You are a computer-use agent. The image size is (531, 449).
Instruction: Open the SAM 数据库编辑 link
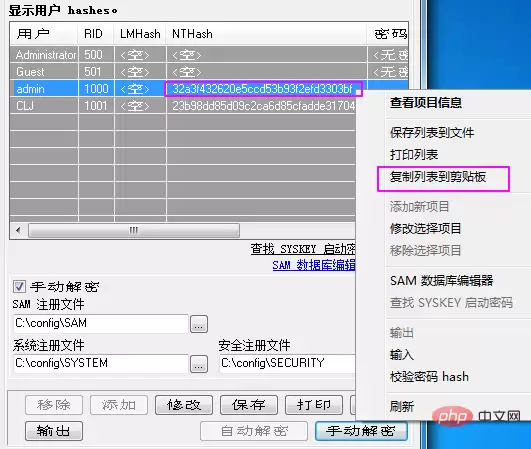[314, 265]
